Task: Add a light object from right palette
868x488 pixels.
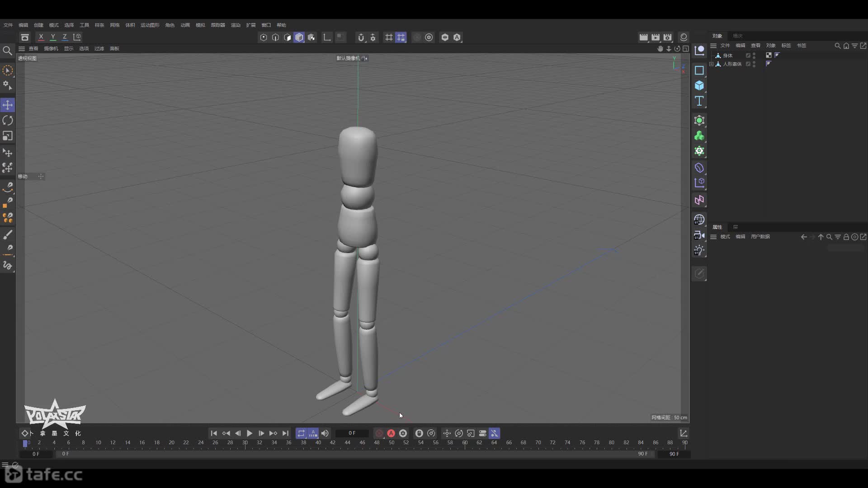Action: click(x=699, y=250)
